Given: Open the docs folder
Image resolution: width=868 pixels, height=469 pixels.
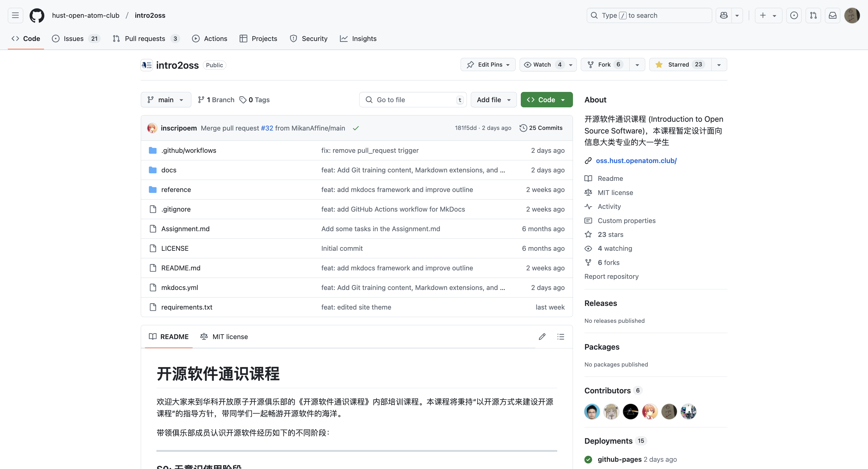Looking at the screenshot, I should pos(169,170).
